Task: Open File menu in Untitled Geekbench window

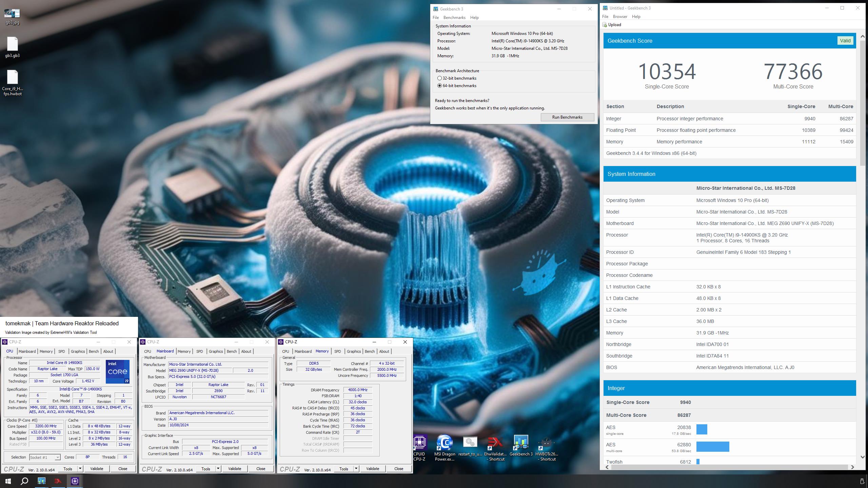Action: point(605,17)
